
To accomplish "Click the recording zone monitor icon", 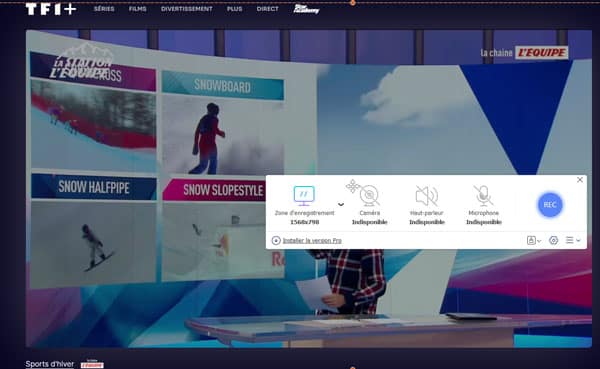I will click(304, 196).
